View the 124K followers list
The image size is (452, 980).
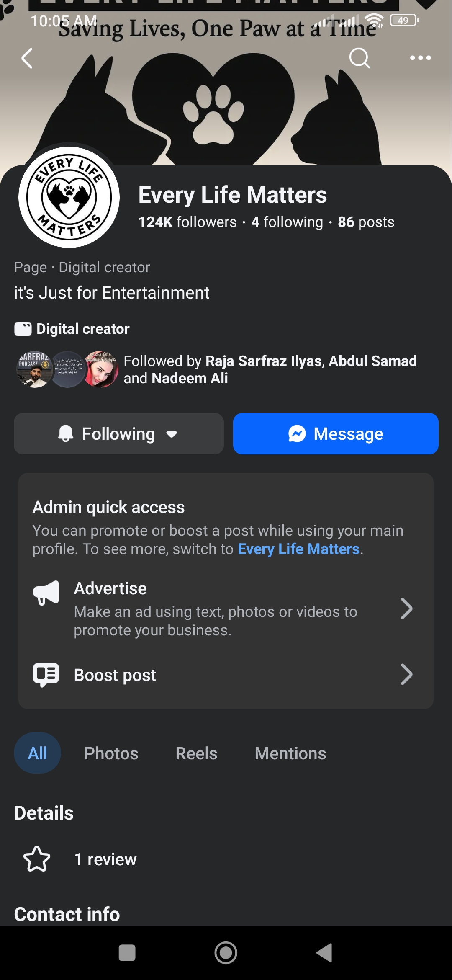[187, 222]
